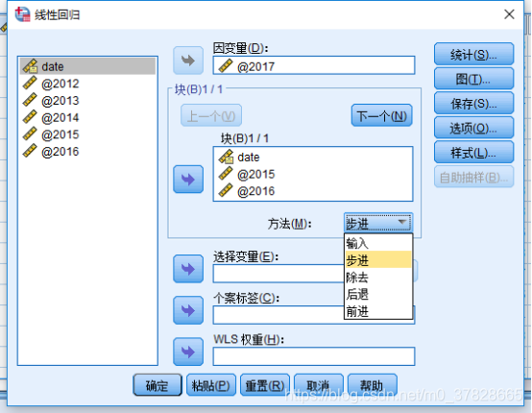Click the 确定 OK button

coord(157,385)
